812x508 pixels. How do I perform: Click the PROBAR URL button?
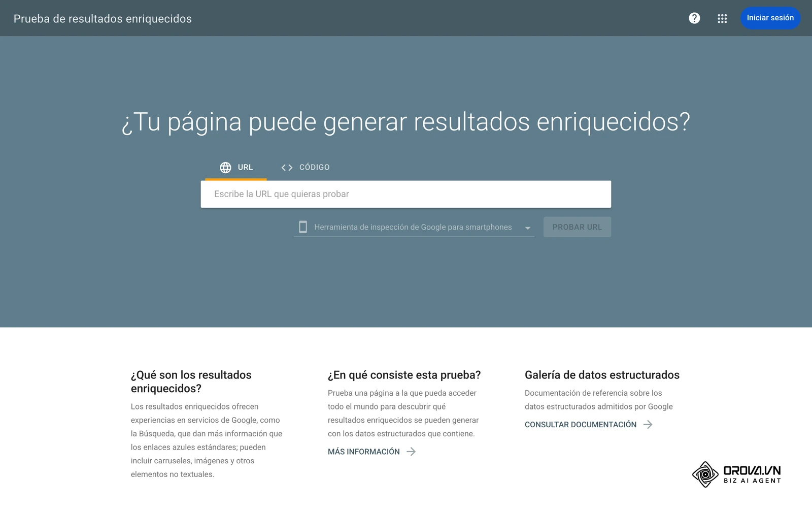577,227
